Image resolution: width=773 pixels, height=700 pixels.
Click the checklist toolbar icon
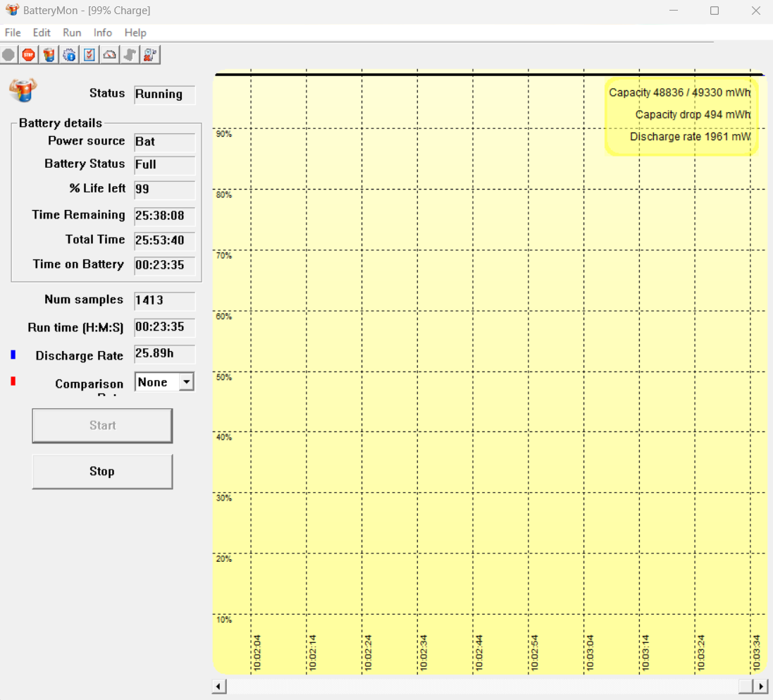(x=89, y=55)
